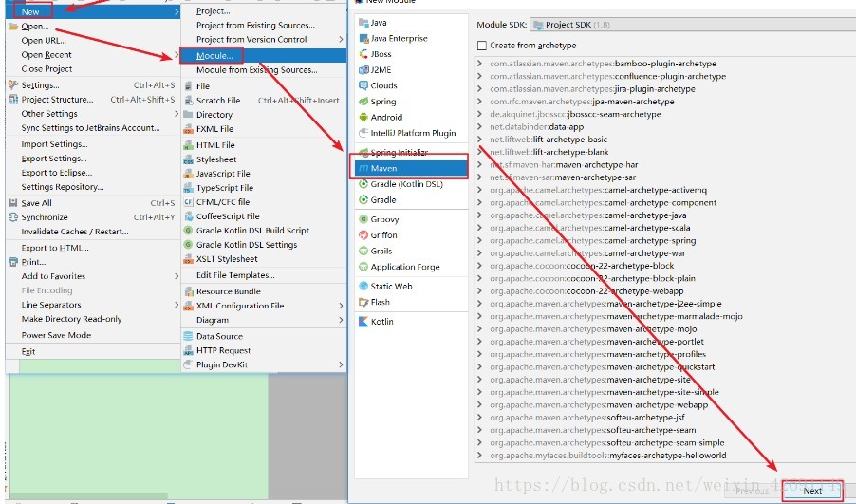This screenshot has height=504, width=856.
Task: Select the J2ME module icon
Action: tap(363, 70)
